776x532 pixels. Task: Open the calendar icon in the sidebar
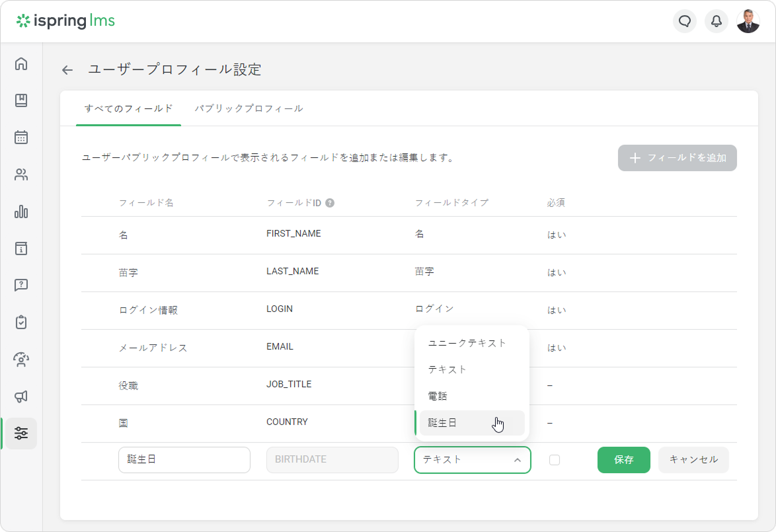pyautogui.click(x=21, y=137)
